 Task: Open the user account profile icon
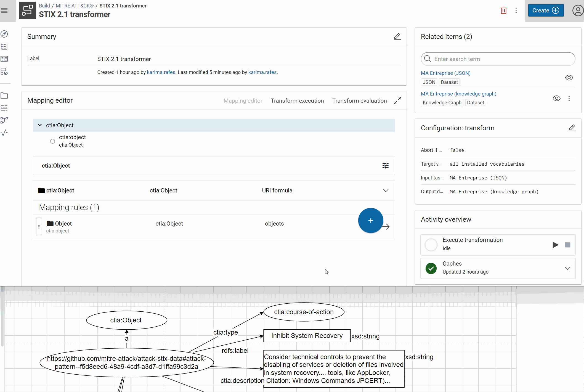577,10
